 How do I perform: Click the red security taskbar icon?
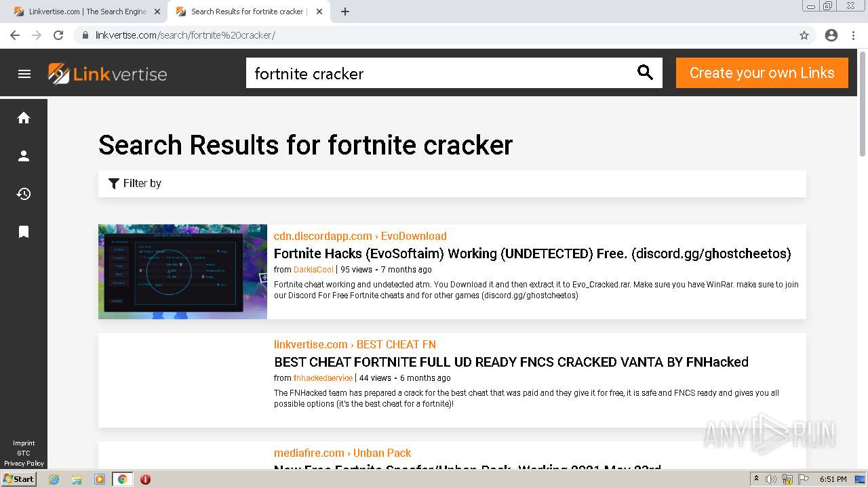click(x=145, y=479)
